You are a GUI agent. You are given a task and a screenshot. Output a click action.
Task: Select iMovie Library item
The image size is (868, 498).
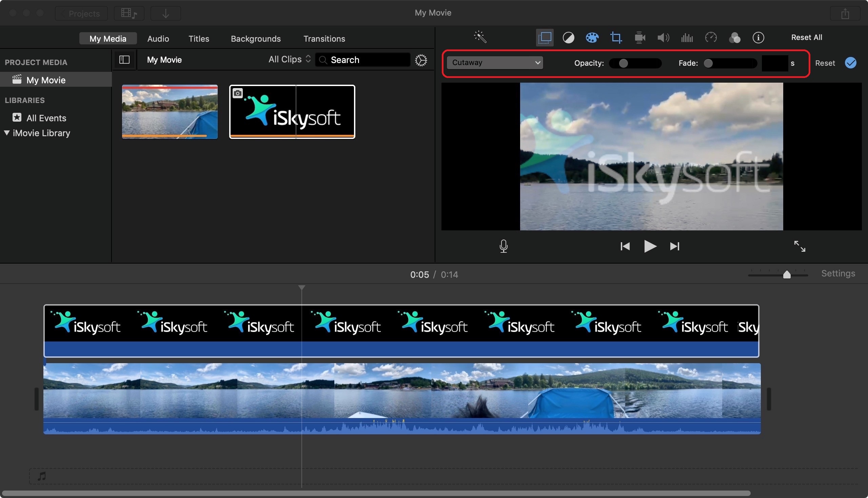pyautogui.click(x=41, y=133)
